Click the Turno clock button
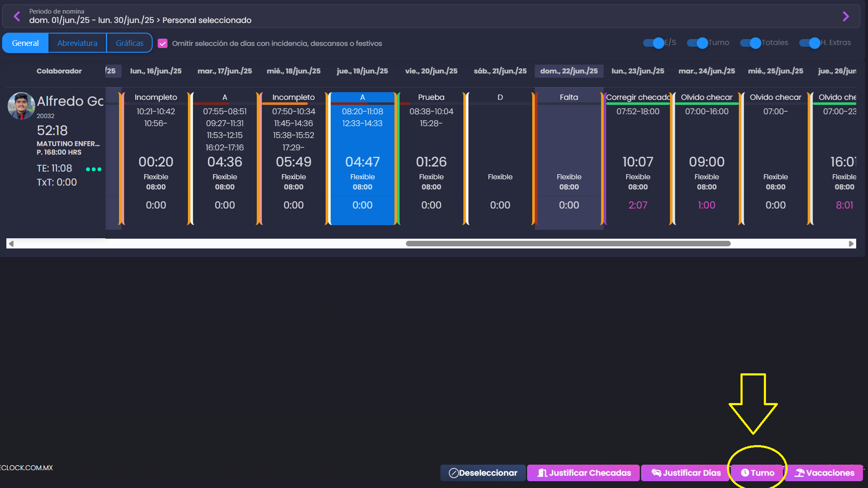The width and height of the screenshot is (868, 488). point(757,473)
